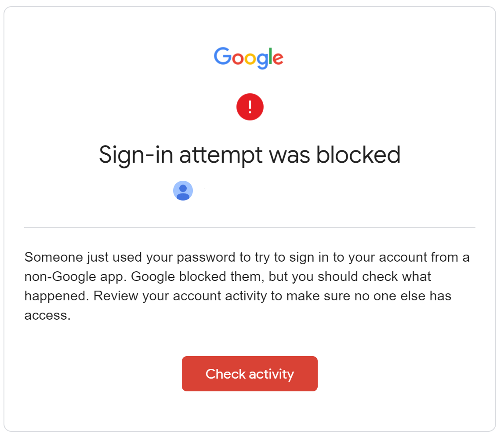Click the word "attempt" in the heading
This screenshot has height=434, width=504.
click(221, 156)
